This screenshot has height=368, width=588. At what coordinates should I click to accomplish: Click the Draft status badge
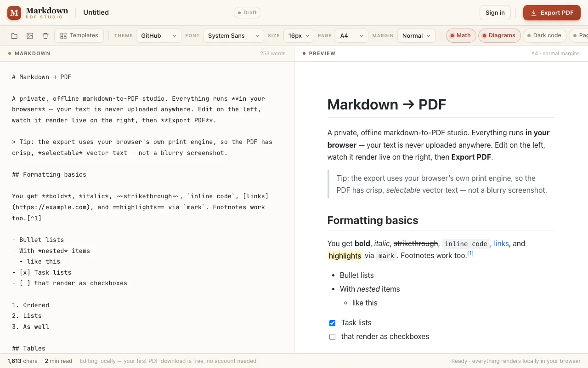[x=247, y=12]
